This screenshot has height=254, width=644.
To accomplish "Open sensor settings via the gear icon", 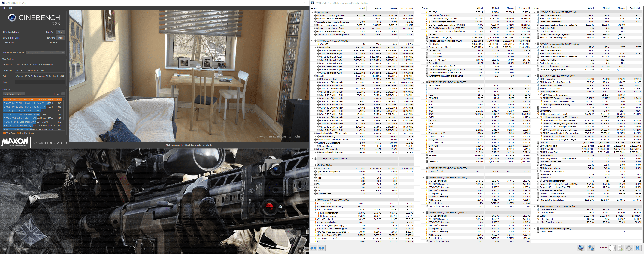I will [629, 248].
